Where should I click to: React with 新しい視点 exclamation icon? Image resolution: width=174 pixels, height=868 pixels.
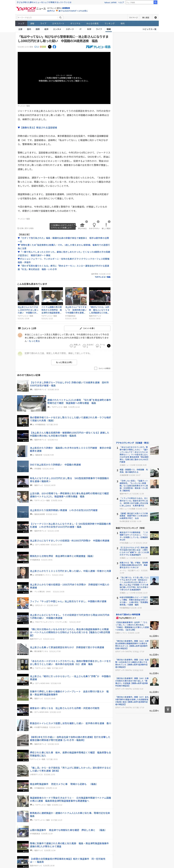(106, 225)
